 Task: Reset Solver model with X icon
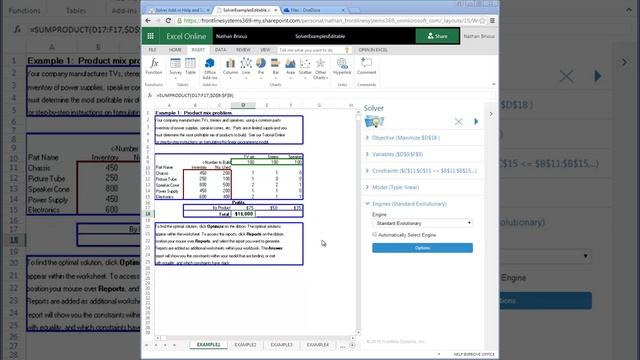(x=458, y=121)
